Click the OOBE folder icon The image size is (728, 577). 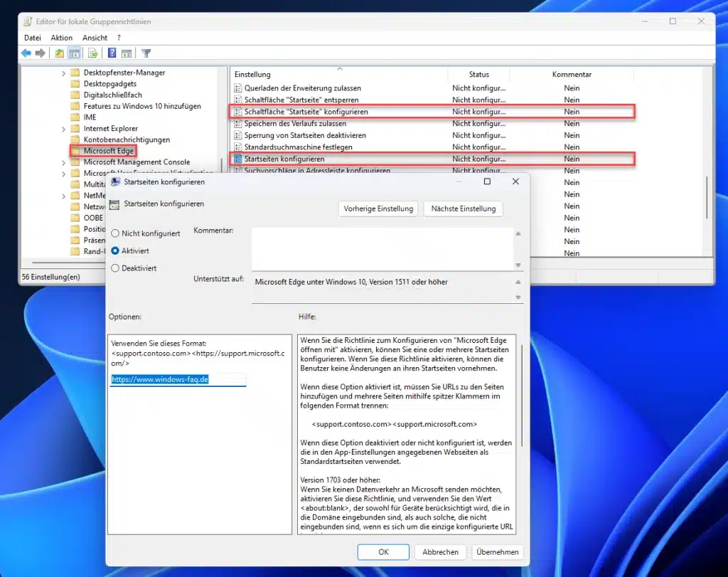(75, 218)
